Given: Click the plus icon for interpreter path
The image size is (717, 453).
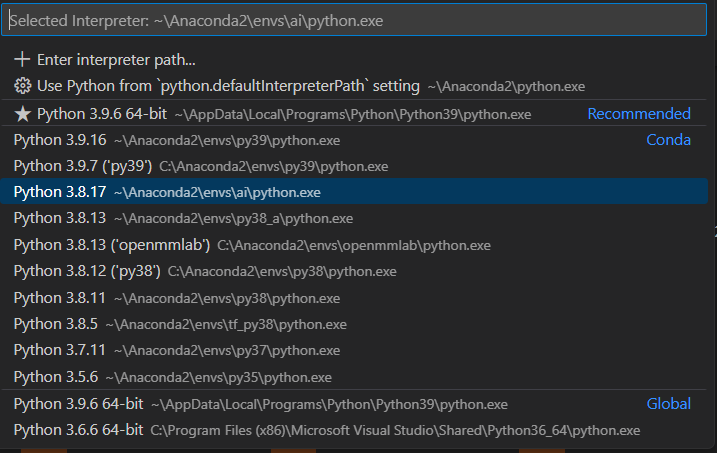Looking at the screenshot, I should 22,59.
